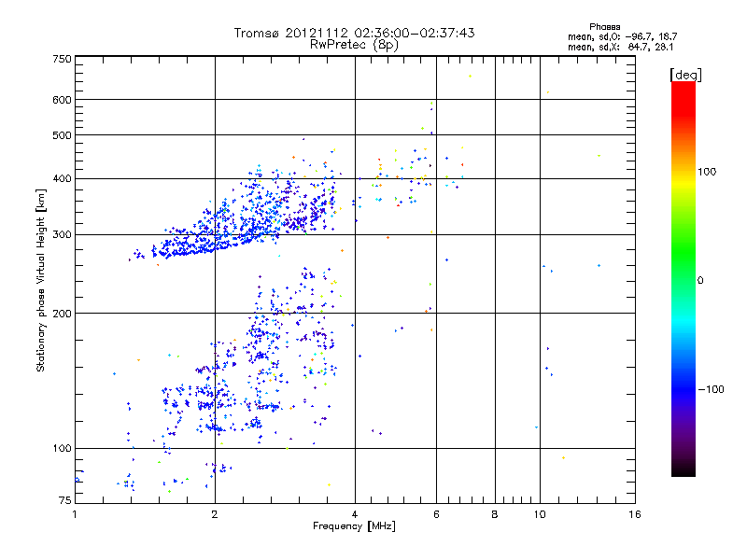This screenshot has height=560, width=747.
Task: Click the x-axis '1' tick label
Action: [x=75, y=514]
